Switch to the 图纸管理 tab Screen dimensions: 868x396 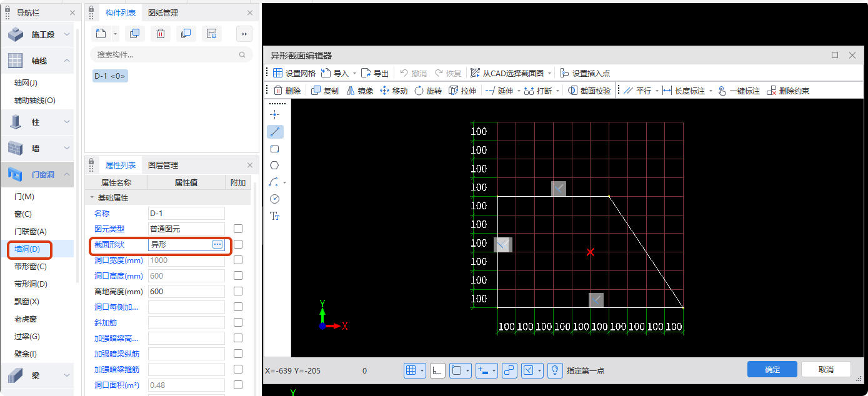point(163,12)
